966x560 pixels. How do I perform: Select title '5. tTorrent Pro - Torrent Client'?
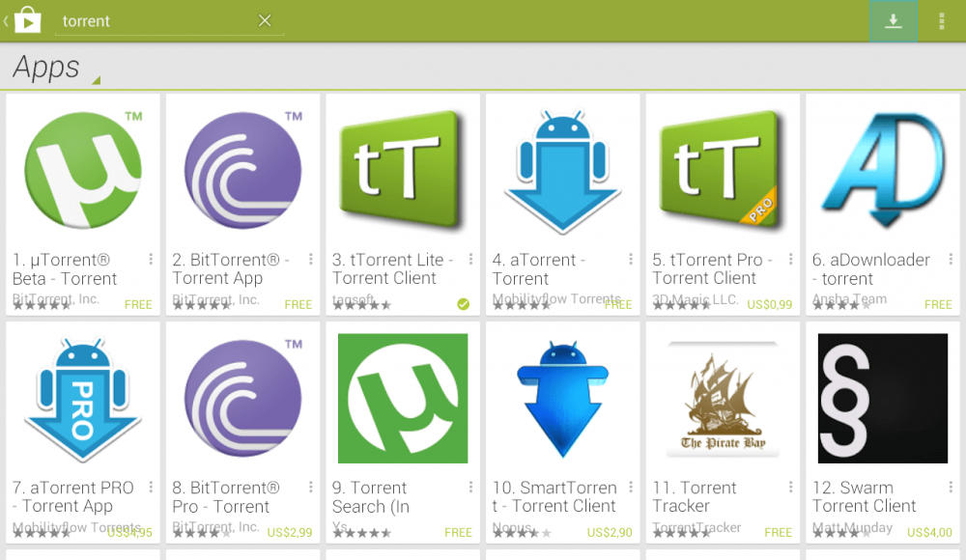(712, 269)
